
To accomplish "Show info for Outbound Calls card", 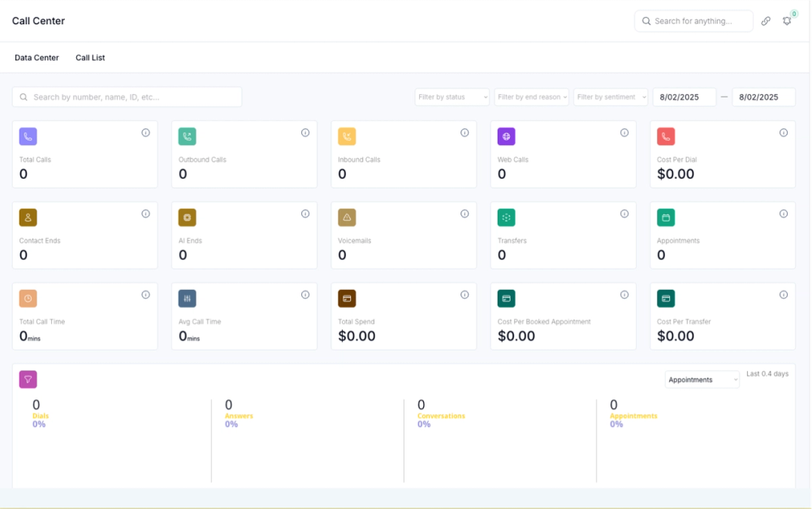I will tap(305, 132).
